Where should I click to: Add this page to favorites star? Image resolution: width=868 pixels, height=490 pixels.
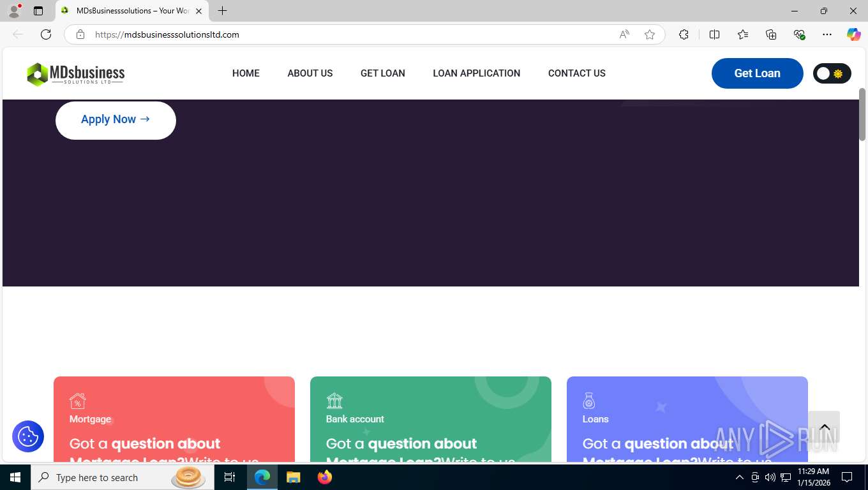click(650, 34)
